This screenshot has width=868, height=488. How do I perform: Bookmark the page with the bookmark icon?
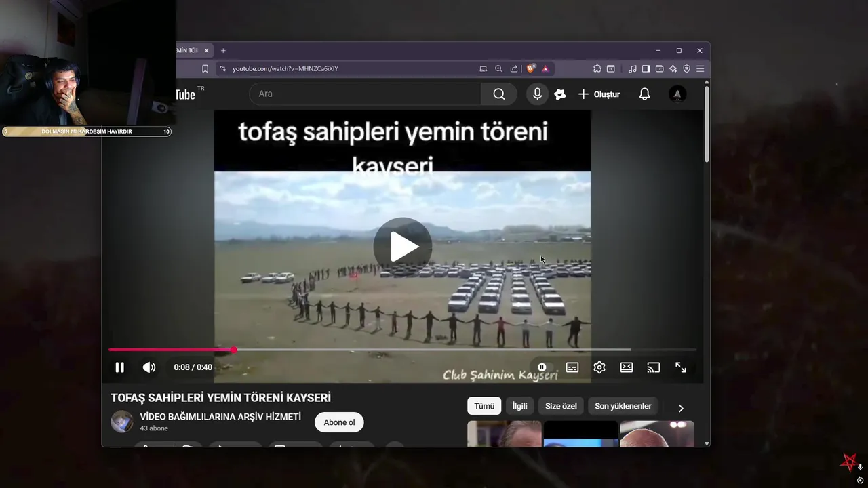205,68
